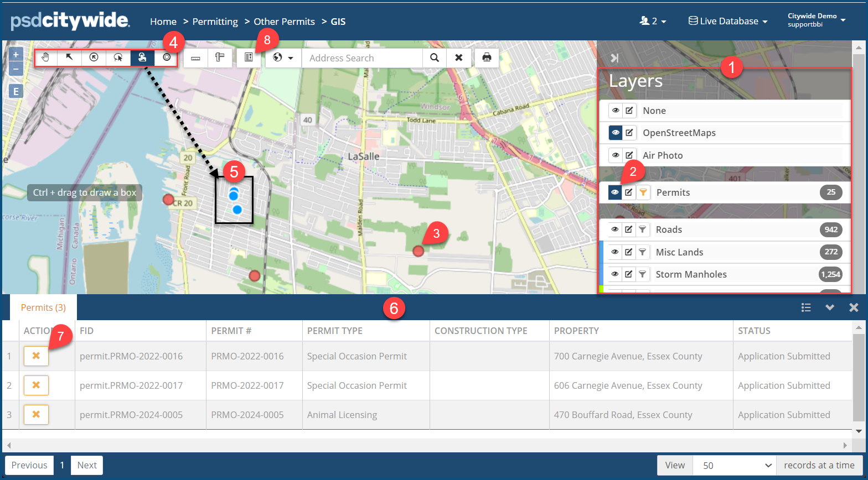Click the ruler measure distance tool
This screenshot has height=480, width=868.
195,58
